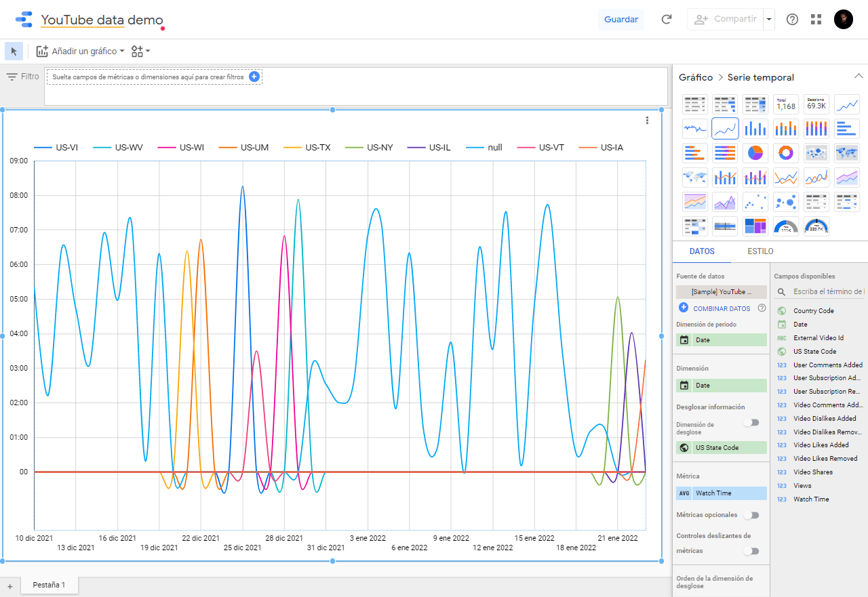Click the Guardar button
The height and width of the screenshot is (597, 868).
(620, 20)
